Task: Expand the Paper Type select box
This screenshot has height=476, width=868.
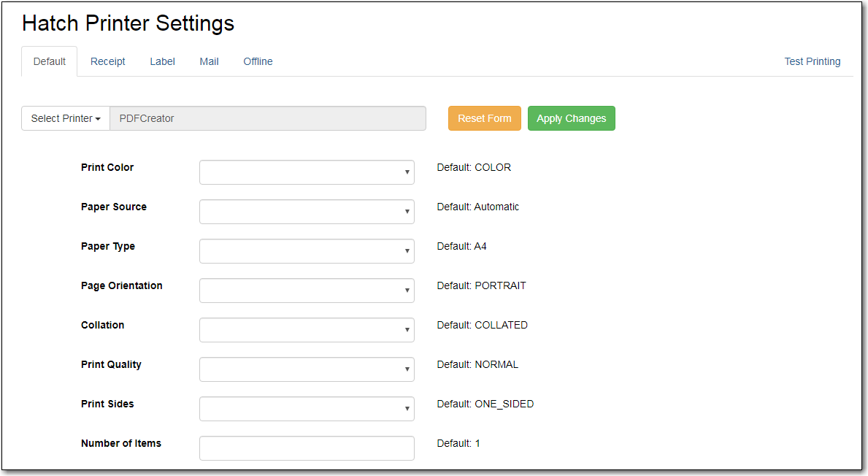Action: pyautogui.click(x=307, y=251)
